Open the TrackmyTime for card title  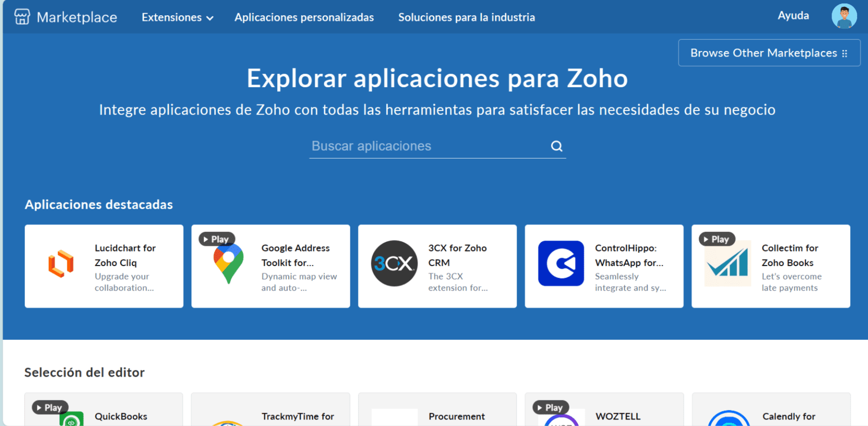pyautogui.click(x=298, y=416)
